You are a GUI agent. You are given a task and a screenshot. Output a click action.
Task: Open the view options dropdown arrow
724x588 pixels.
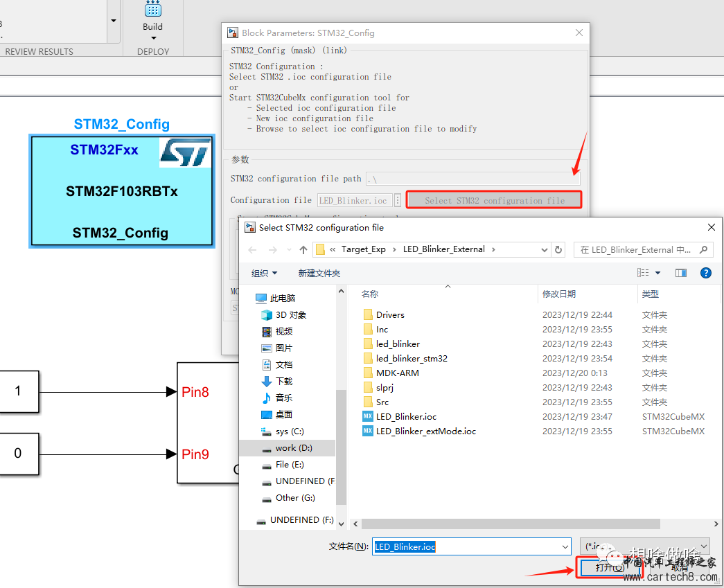[658, 273]
